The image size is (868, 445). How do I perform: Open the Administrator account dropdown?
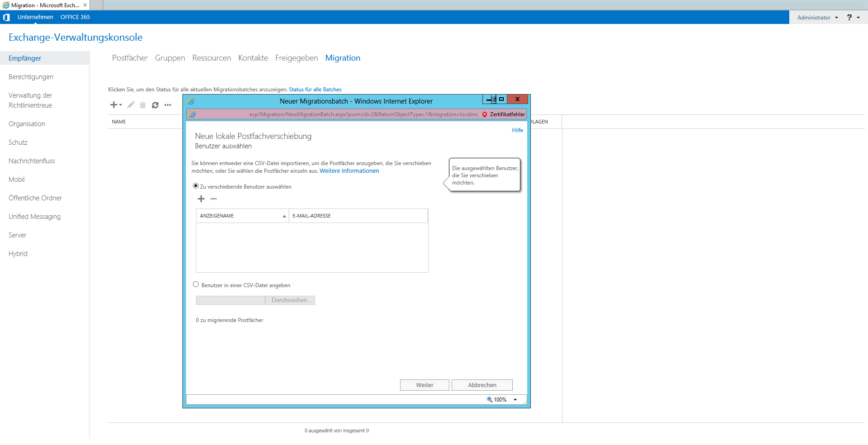[817, 18]
